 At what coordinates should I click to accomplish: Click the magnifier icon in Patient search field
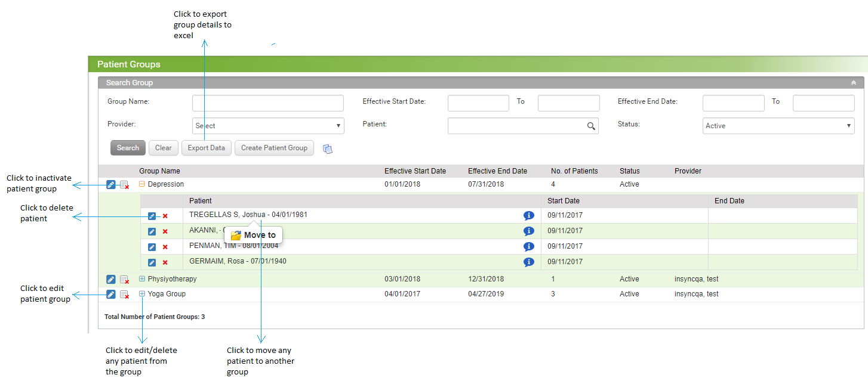tap(591, 126)
